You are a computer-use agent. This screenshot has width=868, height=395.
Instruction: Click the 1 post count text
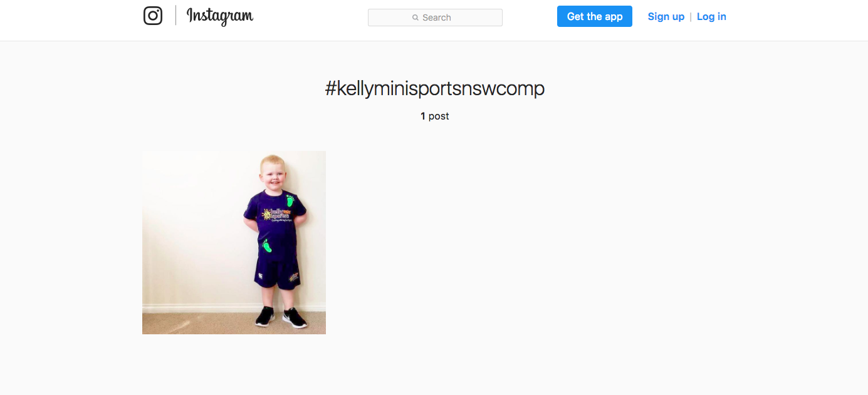click(435, 116)
